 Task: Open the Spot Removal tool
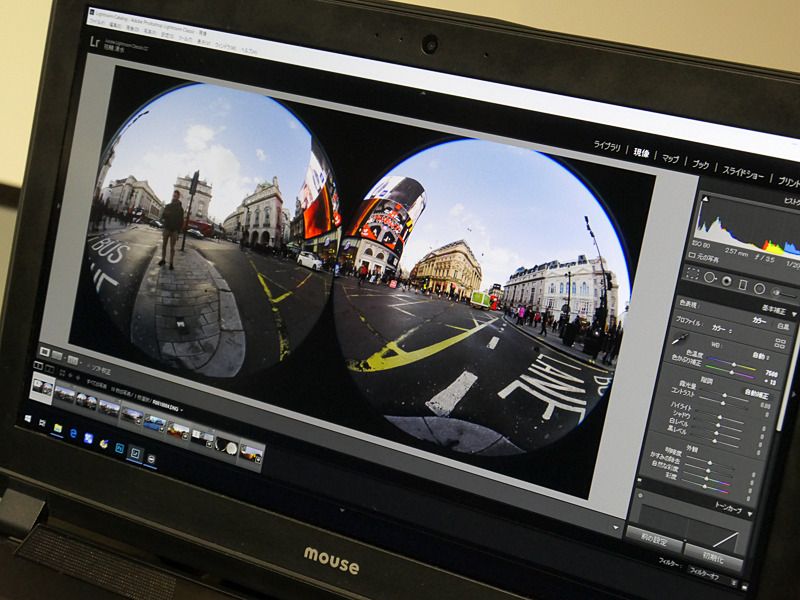tap(710, 278)
